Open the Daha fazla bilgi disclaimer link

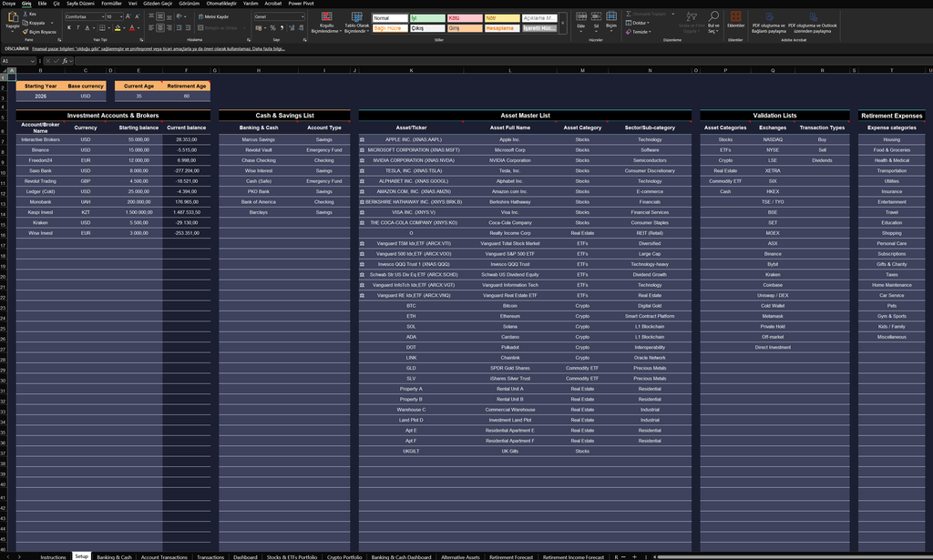pyautogui.click(x=269, y=49)
